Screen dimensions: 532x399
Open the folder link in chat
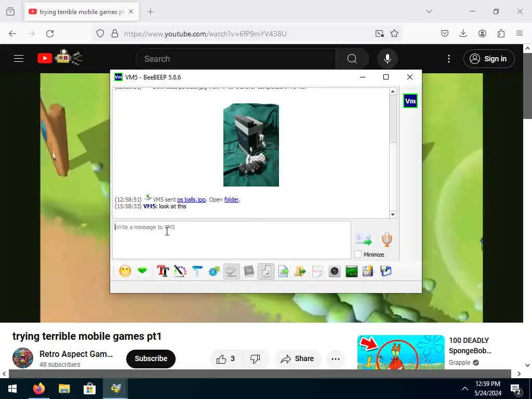click(231, 199)
